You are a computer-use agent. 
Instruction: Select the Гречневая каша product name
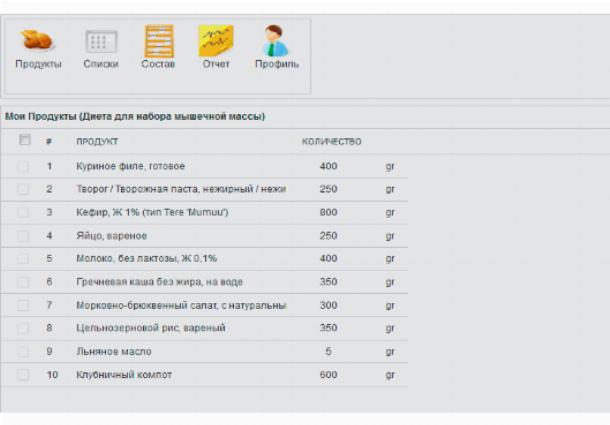160,282
